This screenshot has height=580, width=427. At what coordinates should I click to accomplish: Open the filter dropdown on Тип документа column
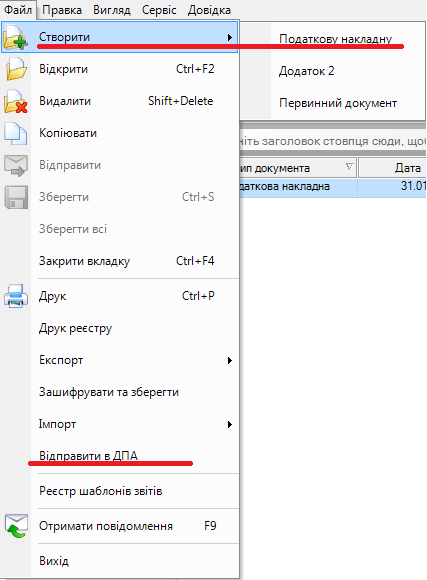tap(349, 167)
